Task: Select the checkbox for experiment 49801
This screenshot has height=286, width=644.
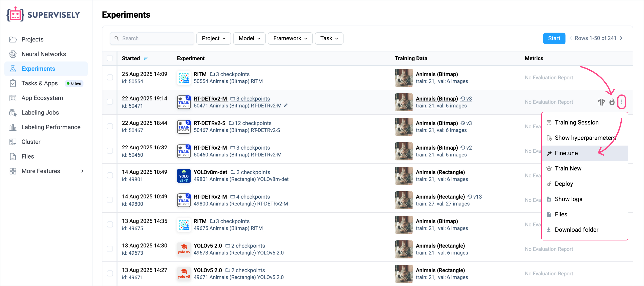Action: pos(110,175)
